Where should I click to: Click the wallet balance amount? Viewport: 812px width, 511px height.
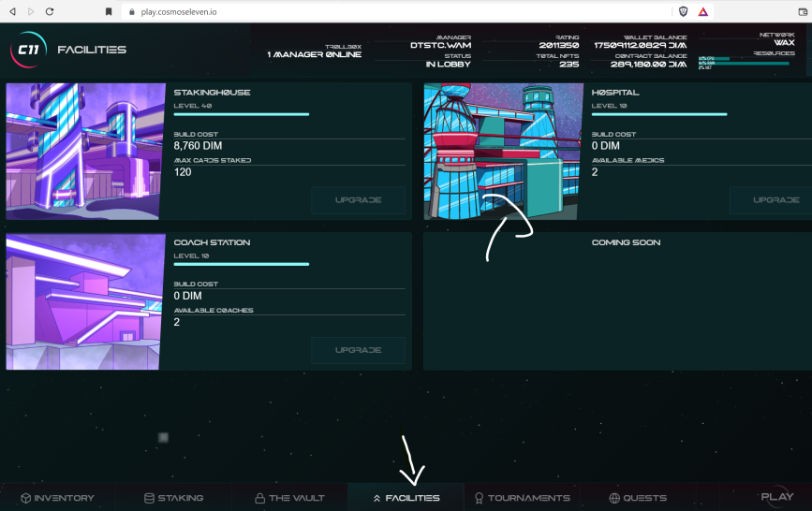[641, 46]
